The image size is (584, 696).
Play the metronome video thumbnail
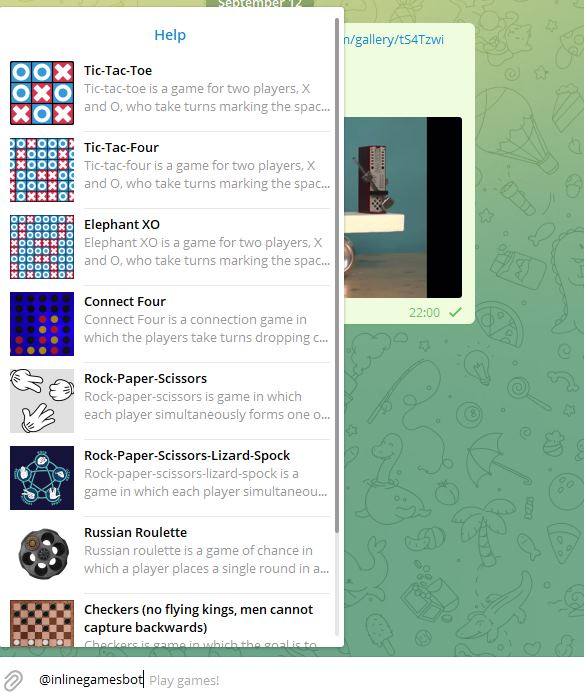[402, 207]
